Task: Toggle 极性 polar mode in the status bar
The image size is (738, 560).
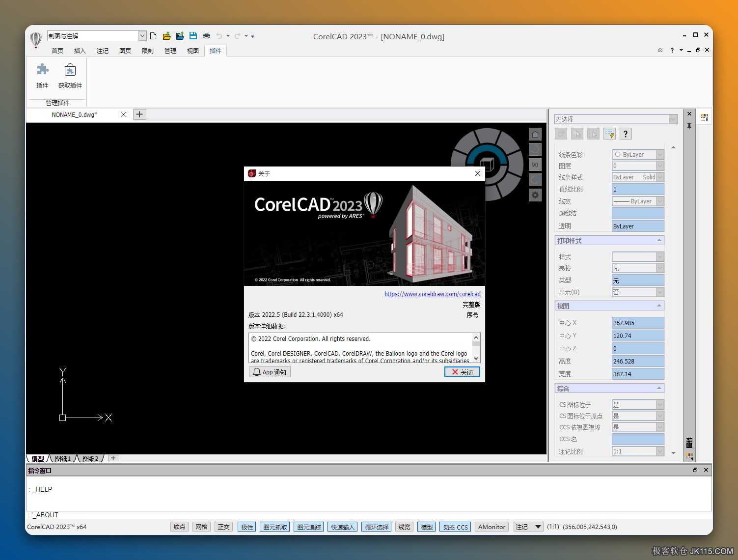Action: (x=247, y=527)
